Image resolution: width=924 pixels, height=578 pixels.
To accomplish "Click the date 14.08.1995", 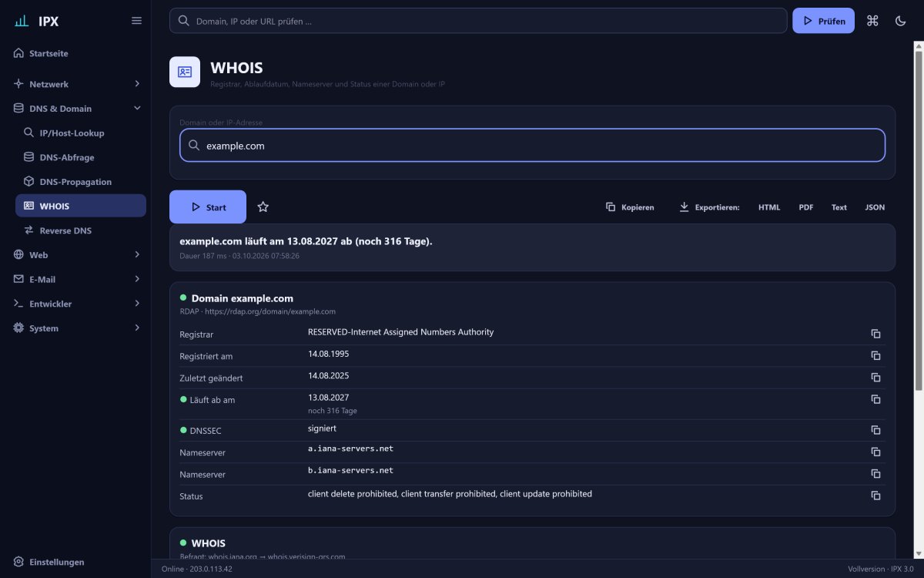I will click(x=329, y=354).
